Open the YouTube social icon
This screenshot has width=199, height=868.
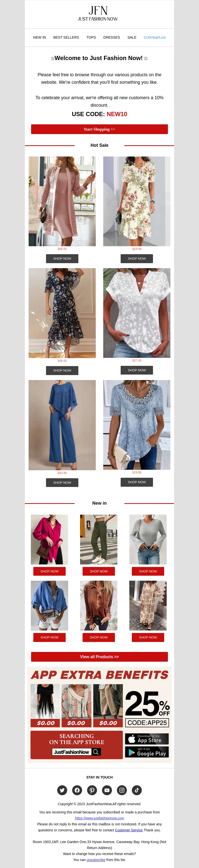[x=107, y=790]
